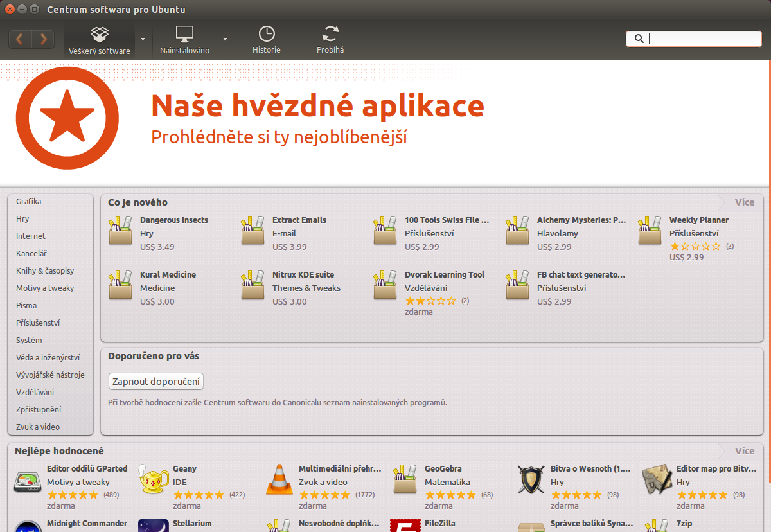Click the Dvorak Learning Tool star rating

pos(430,301)
